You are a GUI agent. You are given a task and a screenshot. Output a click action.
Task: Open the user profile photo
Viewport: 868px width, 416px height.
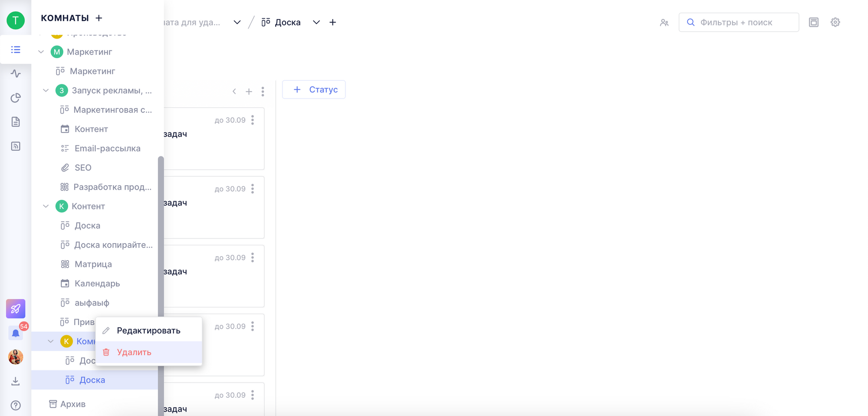pyautogui.click(x=16, y=357)
